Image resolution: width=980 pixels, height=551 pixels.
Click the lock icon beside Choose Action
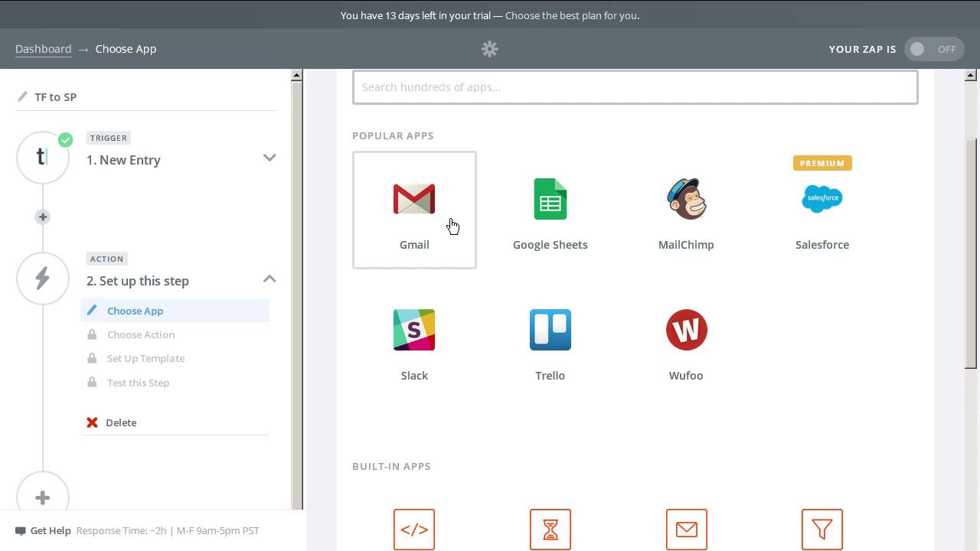tap(92, 334)
